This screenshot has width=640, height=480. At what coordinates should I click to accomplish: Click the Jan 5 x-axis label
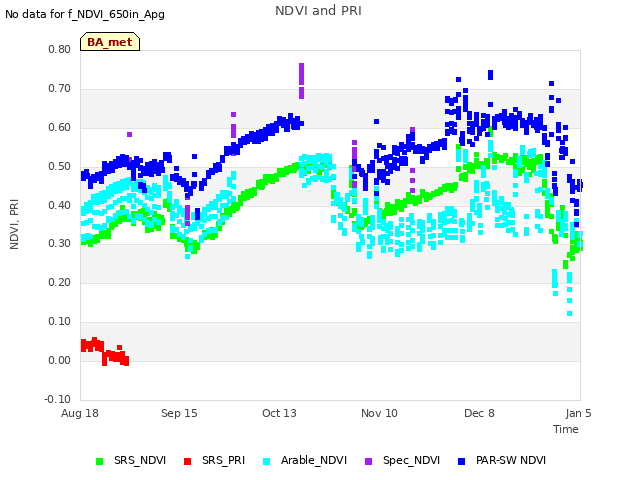578,413
